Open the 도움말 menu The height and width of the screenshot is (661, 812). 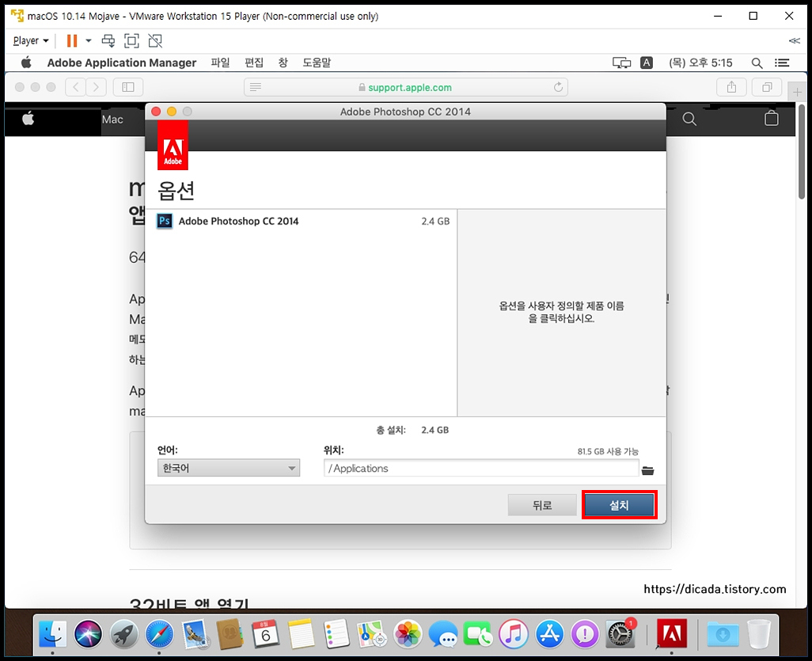tap(317, 63)
